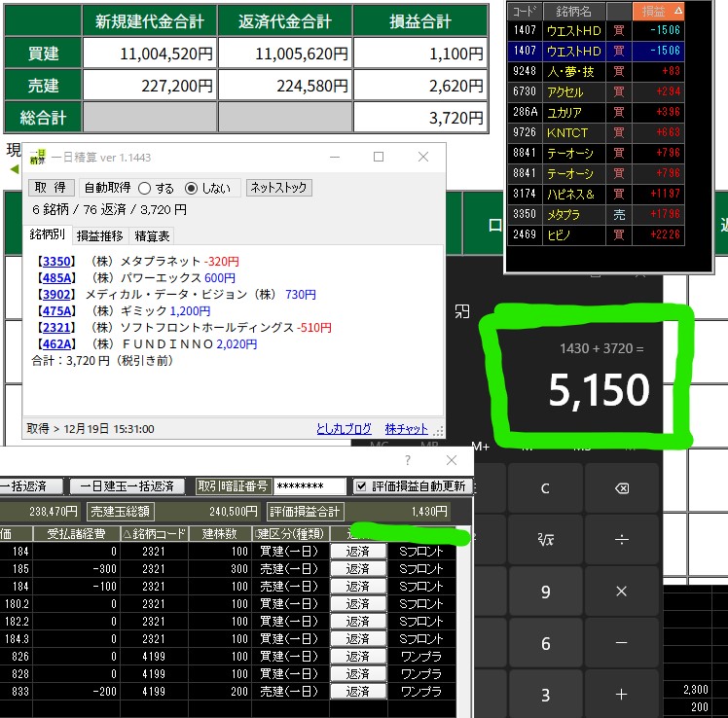Image resolution: width=728 pixels, height=718 pixels.
Task: Open the 精算表 tab
Action: tap(153, 235)
